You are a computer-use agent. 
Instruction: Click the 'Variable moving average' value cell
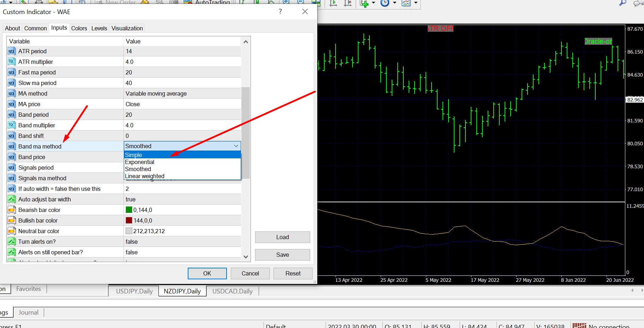(182, 93)
